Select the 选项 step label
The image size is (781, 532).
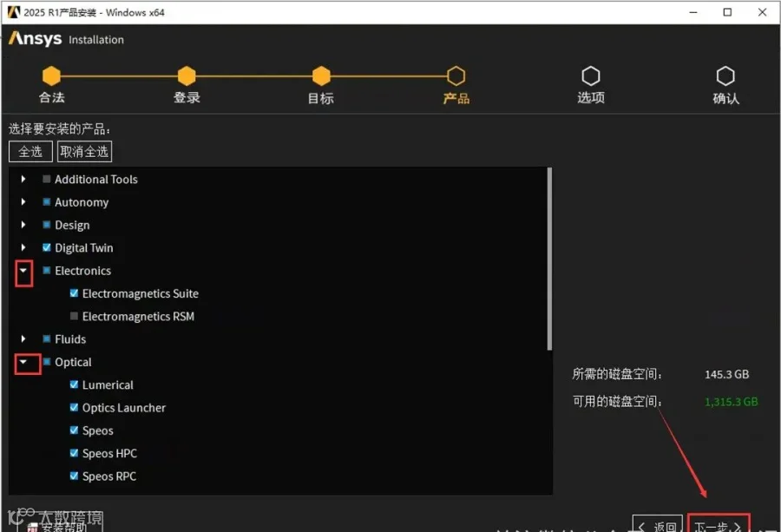pos(591,97)
